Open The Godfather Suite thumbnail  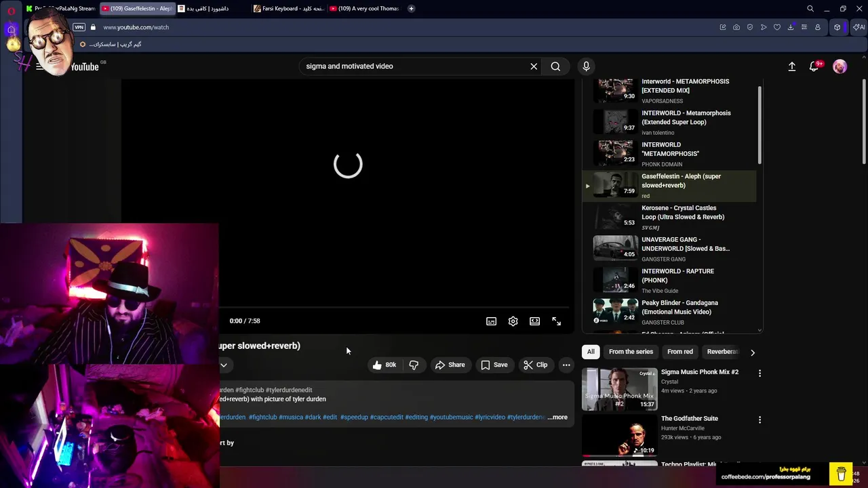620,435
